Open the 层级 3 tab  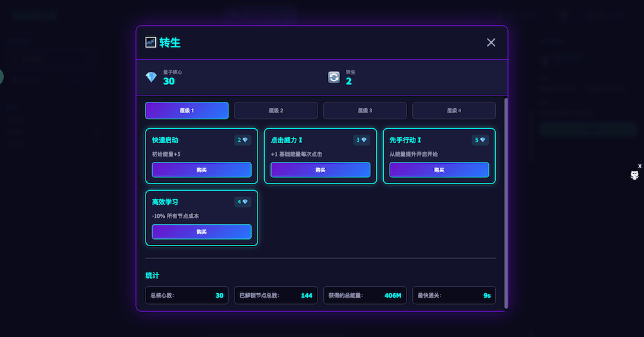(365, 111)
